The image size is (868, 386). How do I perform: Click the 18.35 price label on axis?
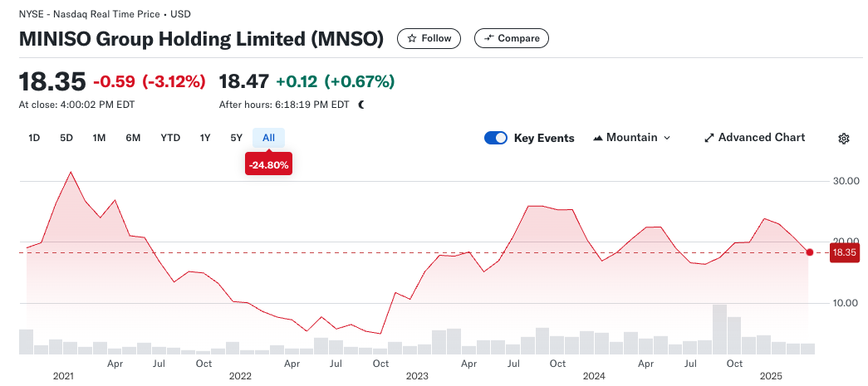[845, 252]
